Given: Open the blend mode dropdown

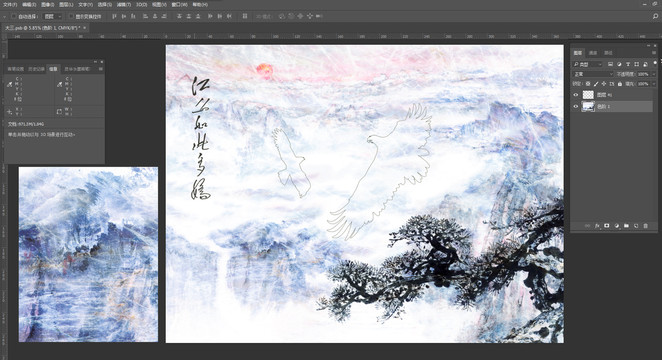Looking at the screenshot, I should 593,74.
